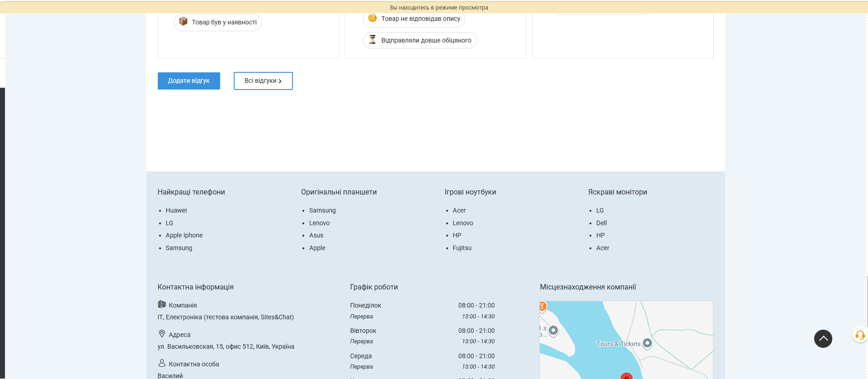
Task: Open "Всі відгуки" reviews page
Action: 263,81
